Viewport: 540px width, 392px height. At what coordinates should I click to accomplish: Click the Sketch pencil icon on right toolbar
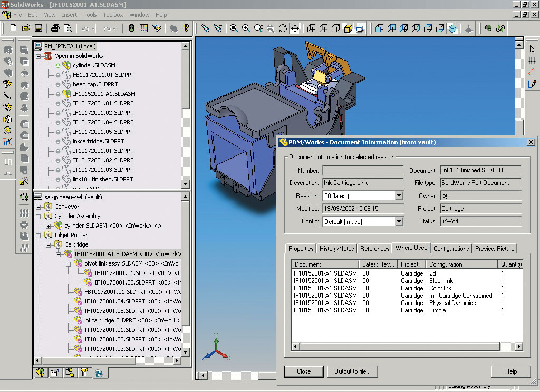coord(532,83)
